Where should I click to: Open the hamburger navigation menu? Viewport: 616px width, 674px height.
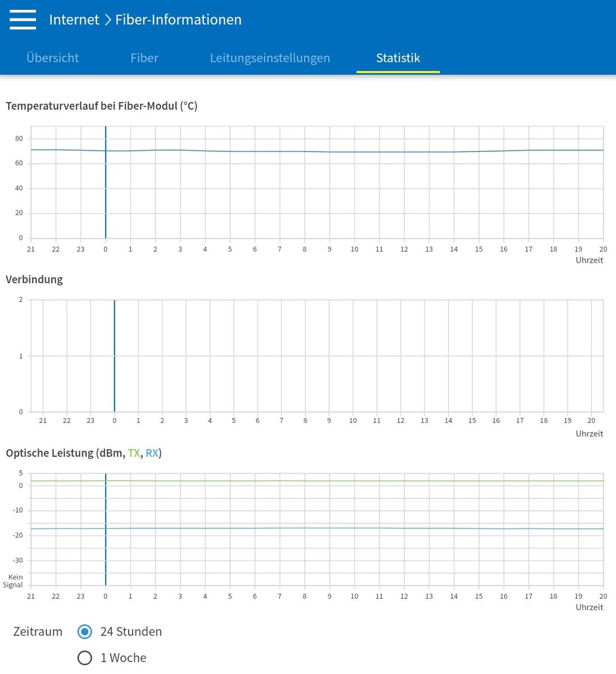(23, 20)
